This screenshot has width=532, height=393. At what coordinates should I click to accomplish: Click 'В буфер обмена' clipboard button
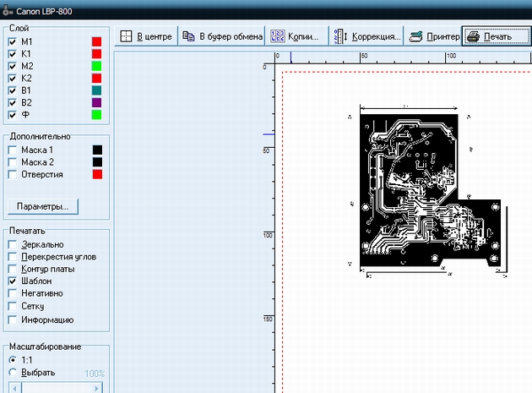[221, 37]
